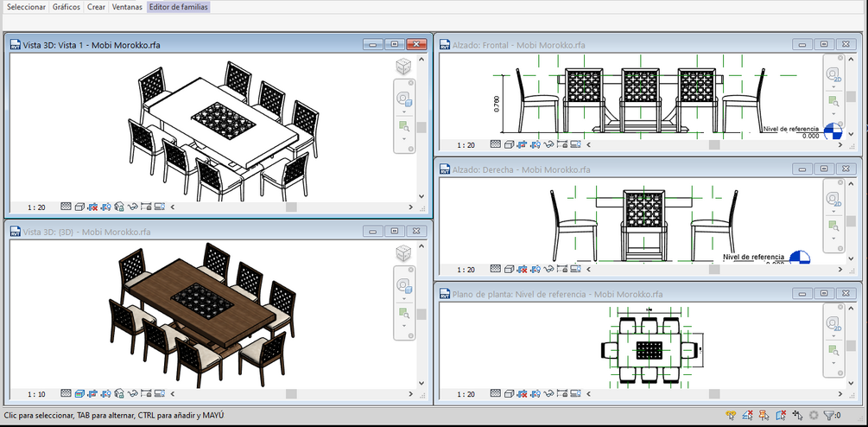
Task: Click level head marker in Frontal elevation
Action: [x=833, y=131]
